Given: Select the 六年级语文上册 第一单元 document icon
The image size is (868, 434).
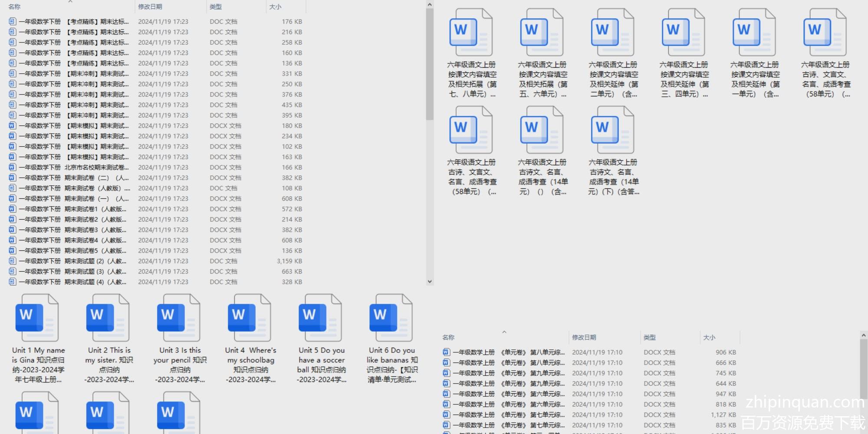Looking at the screenshot, I should coord(754,33).
